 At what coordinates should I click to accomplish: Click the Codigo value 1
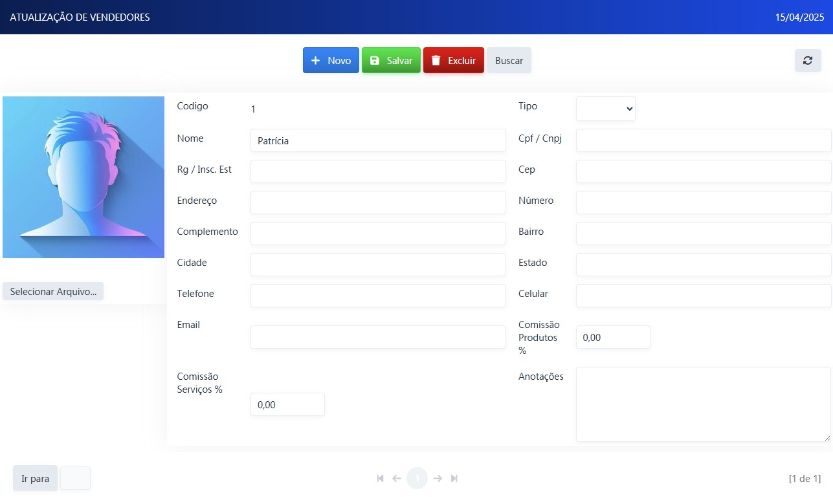pyautogui.click(x=253, y=109)
